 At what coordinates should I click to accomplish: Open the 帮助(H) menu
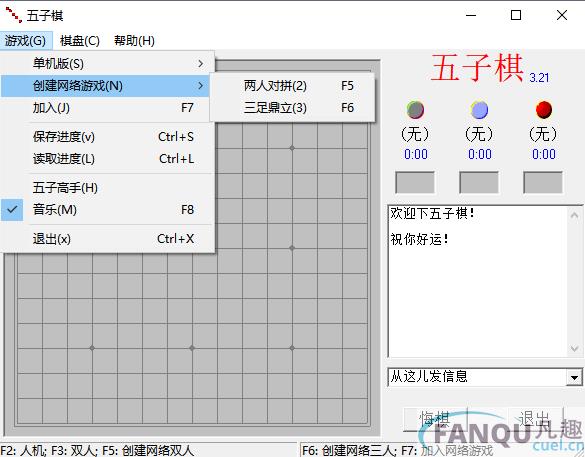point(134,40)
